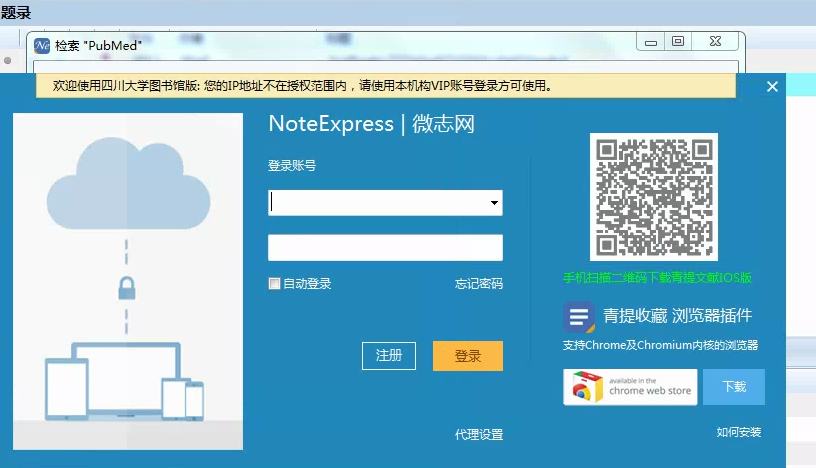Click the password field below the account box
The height and width of the screenshot is (468, 816).
pyautogui.click(x=385, y=248)
